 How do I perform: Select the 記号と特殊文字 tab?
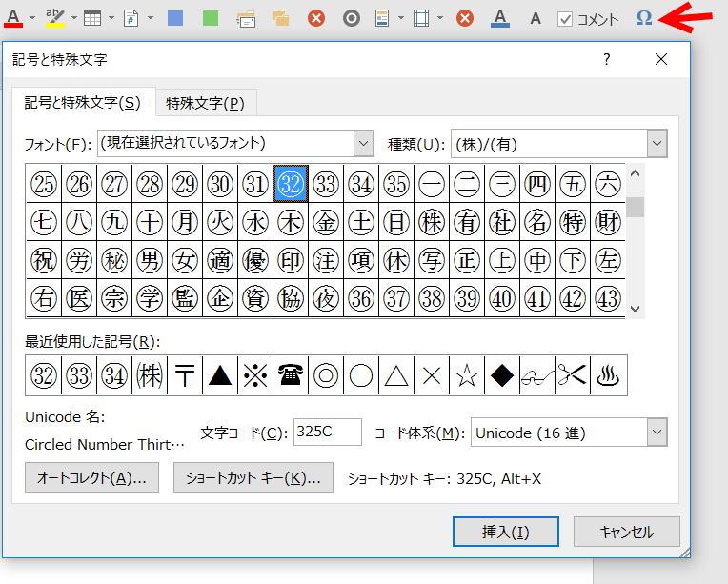[82, 103]
